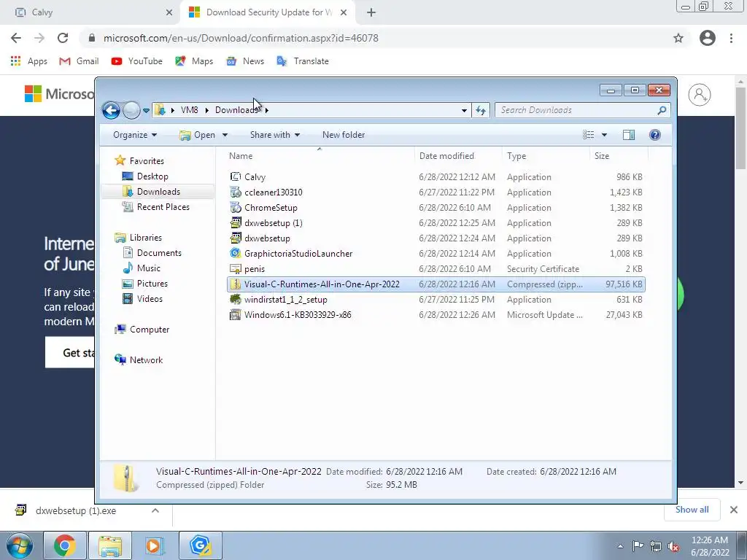
Task: Open the Organize menu
Action: point(135,135)
